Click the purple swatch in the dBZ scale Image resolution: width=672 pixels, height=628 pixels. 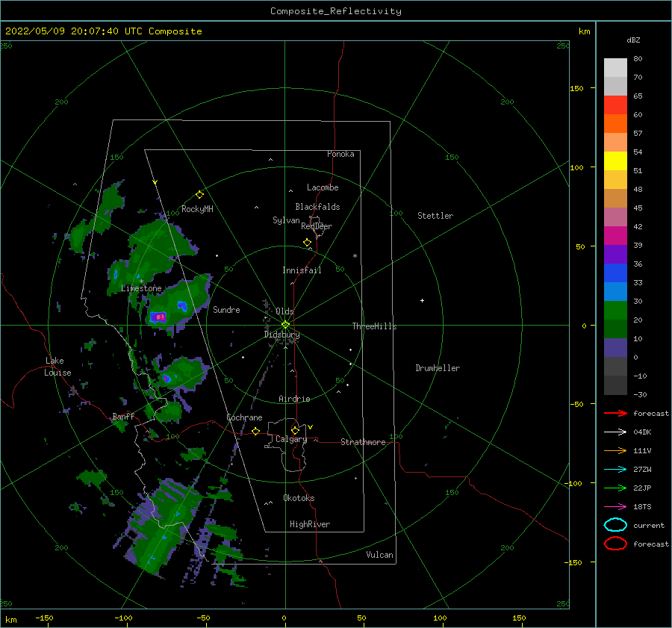click(615, 254)
